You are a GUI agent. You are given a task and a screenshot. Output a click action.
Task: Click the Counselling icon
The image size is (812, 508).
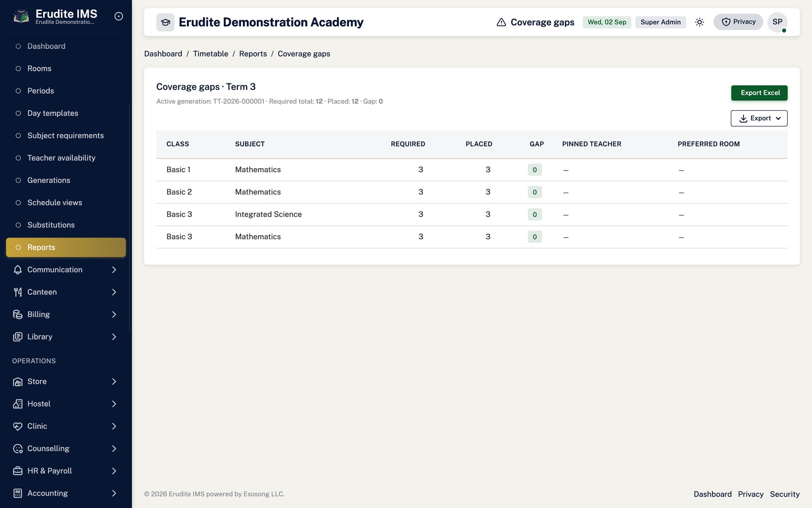pos(18,449)
